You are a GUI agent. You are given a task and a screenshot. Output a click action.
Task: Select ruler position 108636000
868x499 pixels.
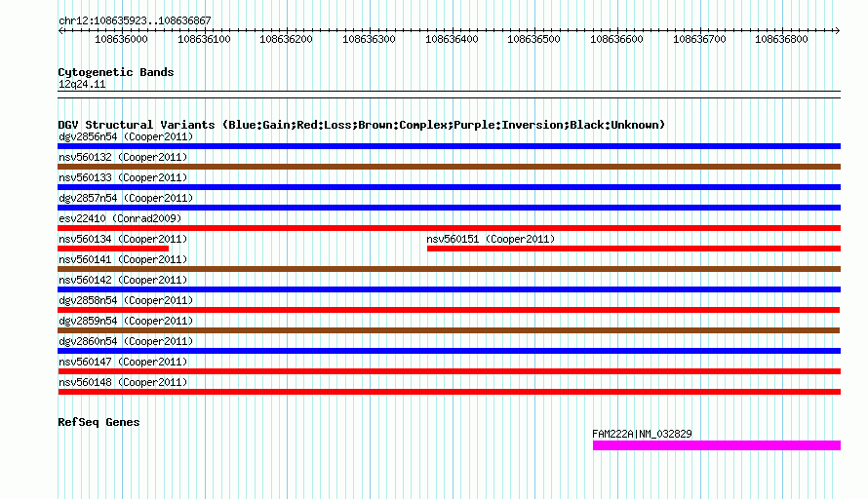click(121, 39)
